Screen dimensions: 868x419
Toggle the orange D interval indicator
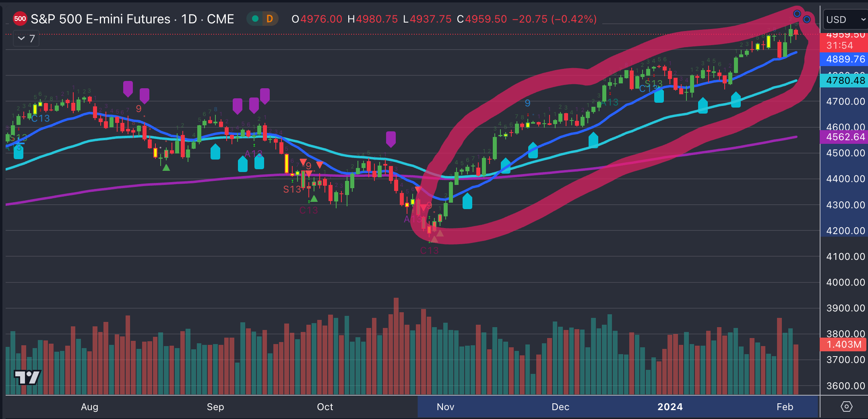269,19
